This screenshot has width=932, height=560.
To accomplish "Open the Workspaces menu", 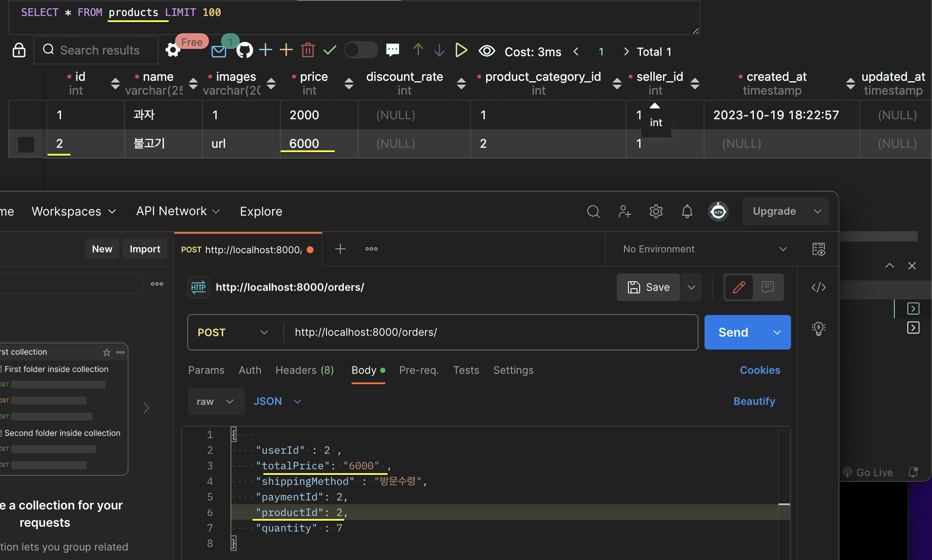I will tap(74, 211).
